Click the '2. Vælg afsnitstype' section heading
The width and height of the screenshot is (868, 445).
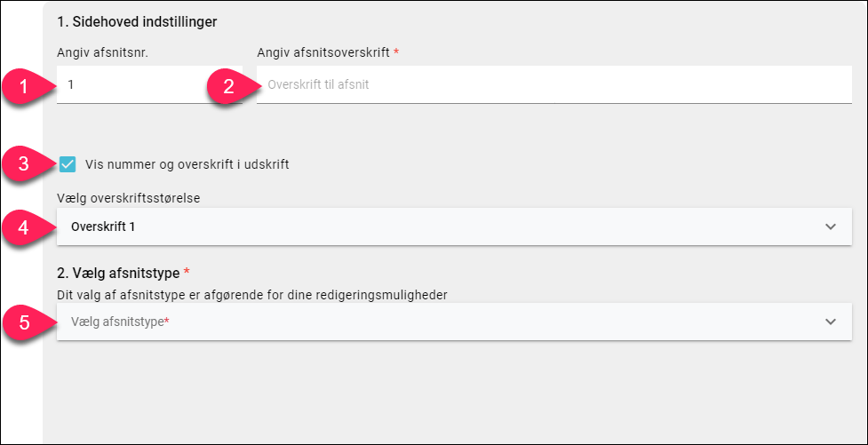118,273
